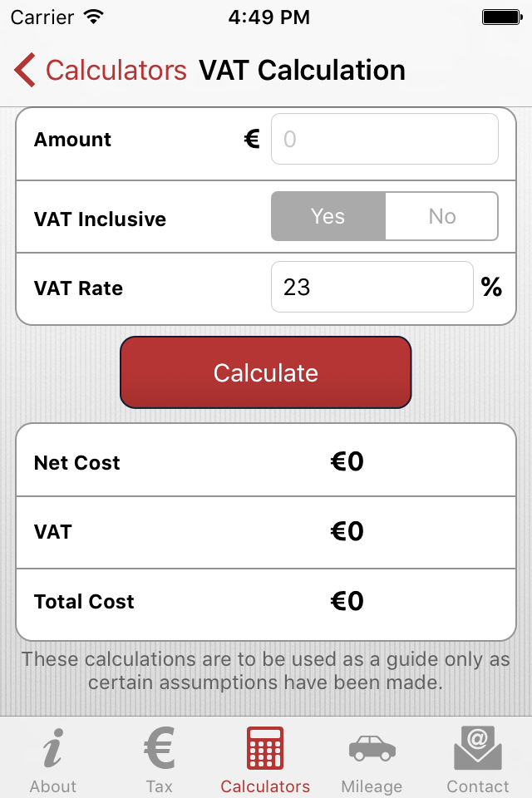Tap the battery indicator icon
This screenshot has height=798, width=532.
tap(501, 17)
